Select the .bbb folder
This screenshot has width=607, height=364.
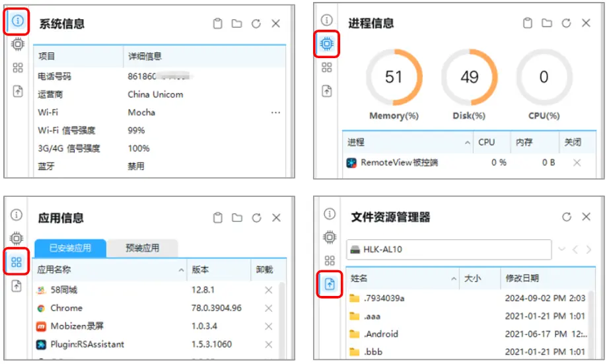[468, 351]
